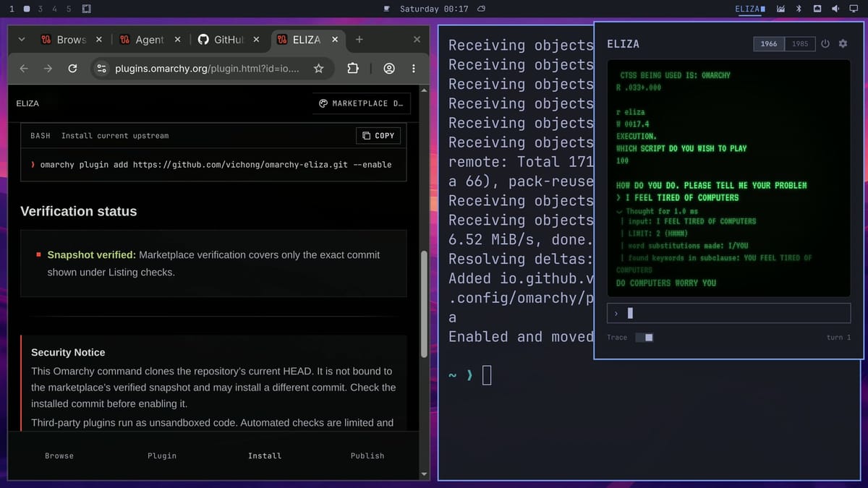Viewport: 868px width, 488px height.
Task: Open Bluetooth settings from top bar
Action: [799, 9]
